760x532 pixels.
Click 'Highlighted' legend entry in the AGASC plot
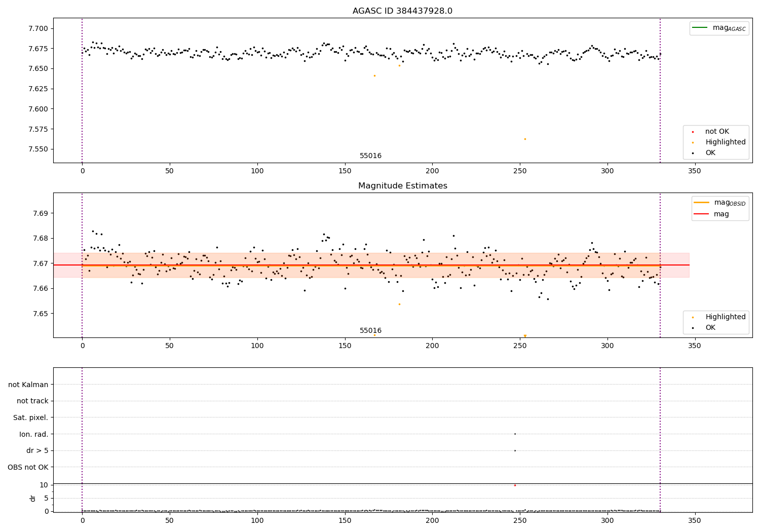coord(718,142)
